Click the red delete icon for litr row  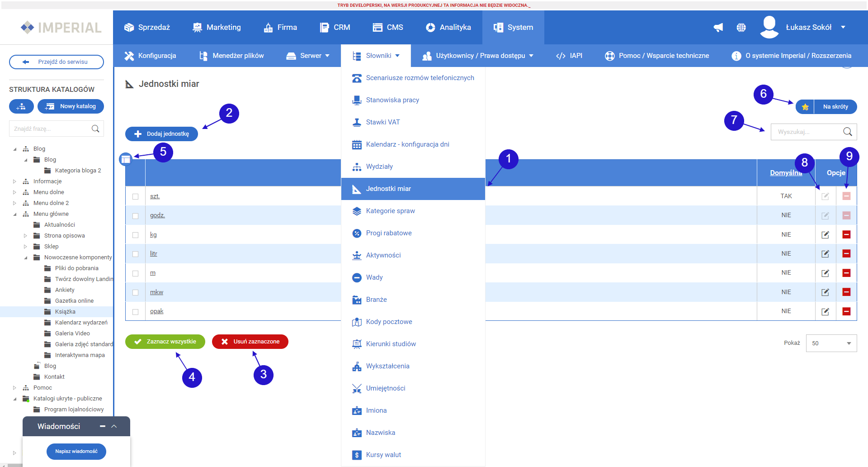click(x=846, y=254)
